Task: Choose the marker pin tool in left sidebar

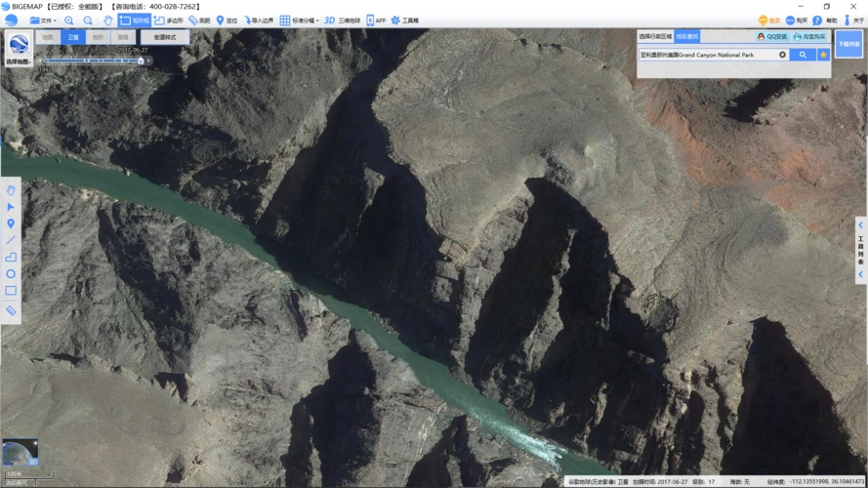Action: click(x=11, y=224)
